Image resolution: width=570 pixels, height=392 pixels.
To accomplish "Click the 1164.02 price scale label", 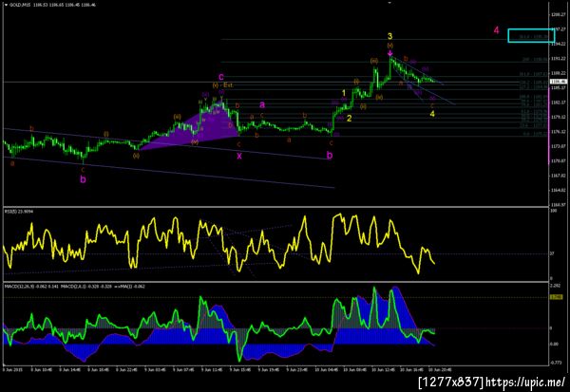I will (x=559, y=191).
